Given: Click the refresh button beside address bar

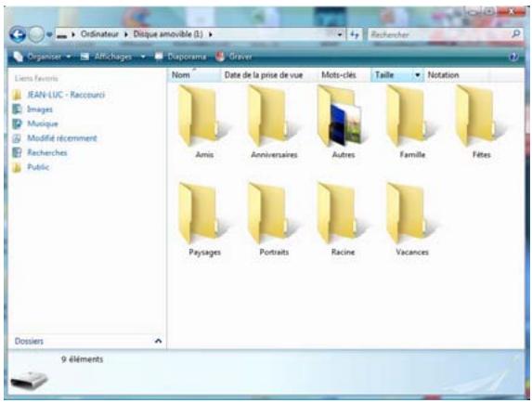Looking at the screenshot, I should point(355,34).
